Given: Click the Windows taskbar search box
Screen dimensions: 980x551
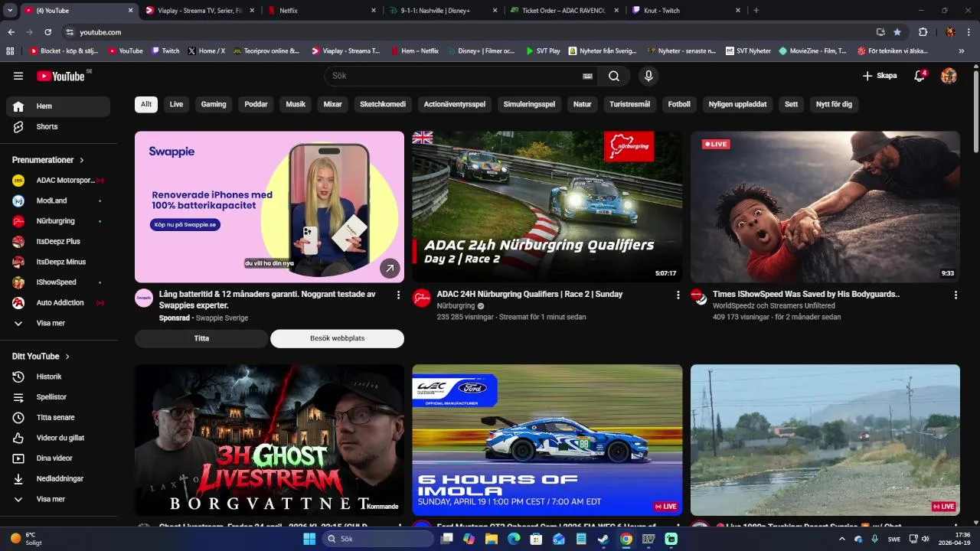Looking at the screenshot, I should [377, 539].
